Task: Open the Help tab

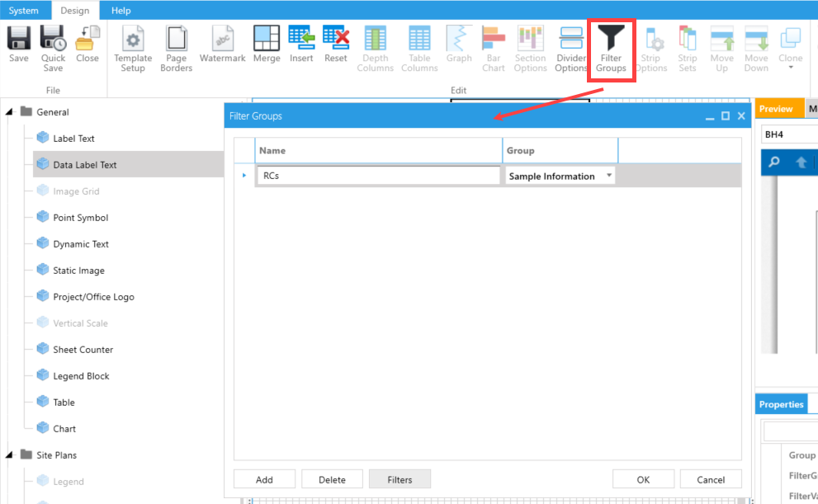Action: [x=121, y=11]
